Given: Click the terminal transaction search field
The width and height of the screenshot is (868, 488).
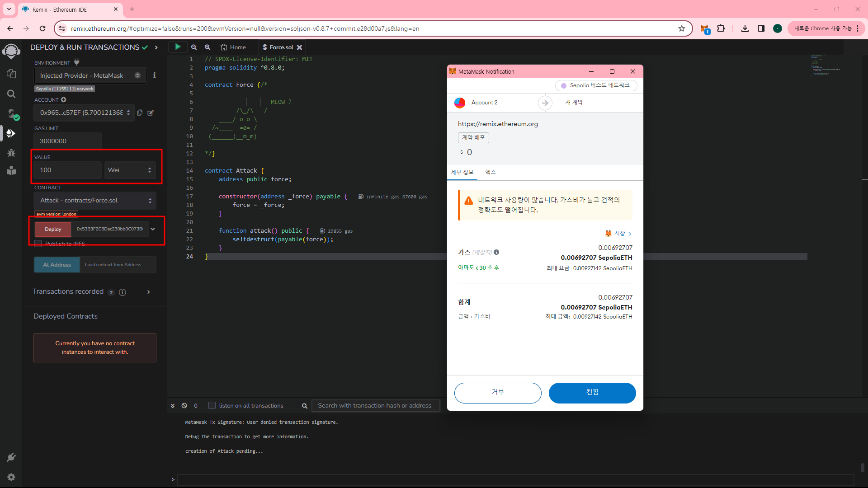Looking at the screenshot, I should coord(375,406).
